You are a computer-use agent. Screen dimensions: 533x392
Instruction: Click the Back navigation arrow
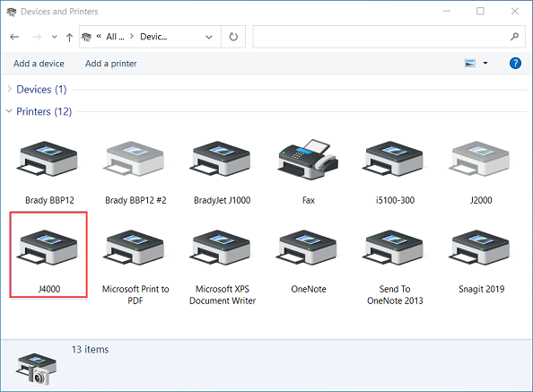(x=14, y=37)
